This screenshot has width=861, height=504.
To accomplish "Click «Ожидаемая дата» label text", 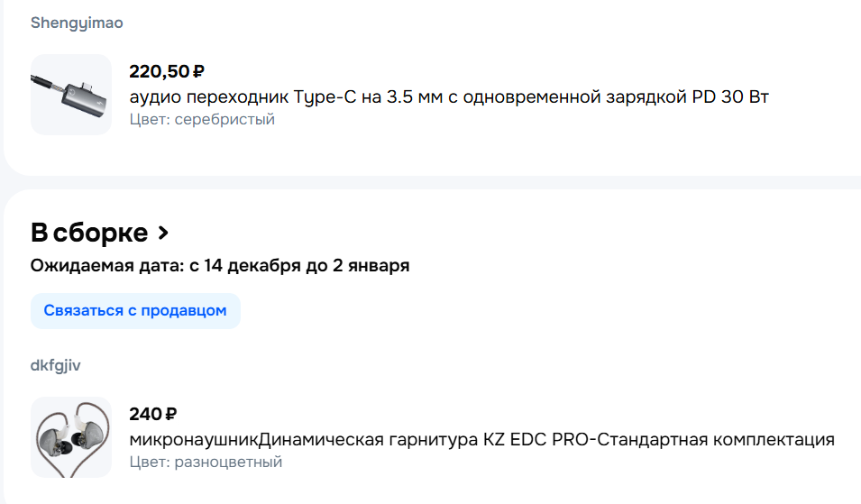I will [106, 266].
